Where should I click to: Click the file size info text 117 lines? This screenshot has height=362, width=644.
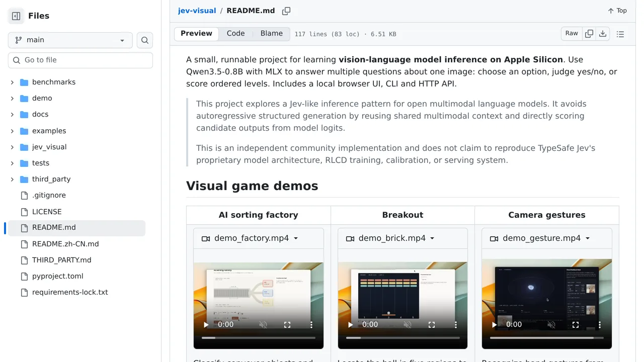(x=345, y=34)
